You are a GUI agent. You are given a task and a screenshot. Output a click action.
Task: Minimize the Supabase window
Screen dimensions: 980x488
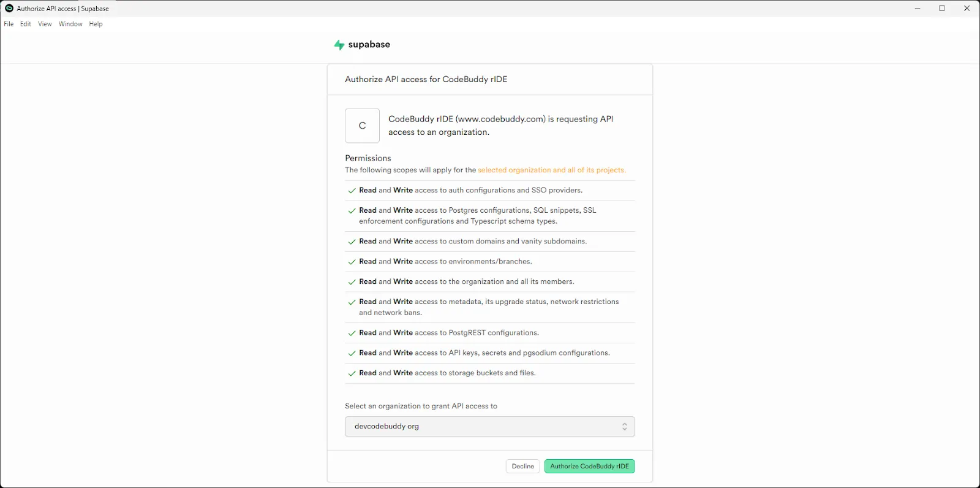(x=918, y=9)
